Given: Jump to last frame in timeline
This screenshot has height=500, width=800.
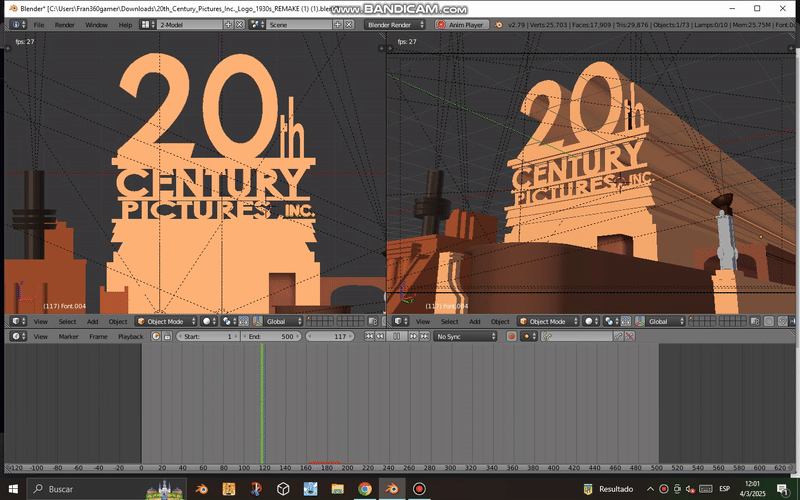Looking at the screenshot, I should pyautogui.click(x=424, y=336).
